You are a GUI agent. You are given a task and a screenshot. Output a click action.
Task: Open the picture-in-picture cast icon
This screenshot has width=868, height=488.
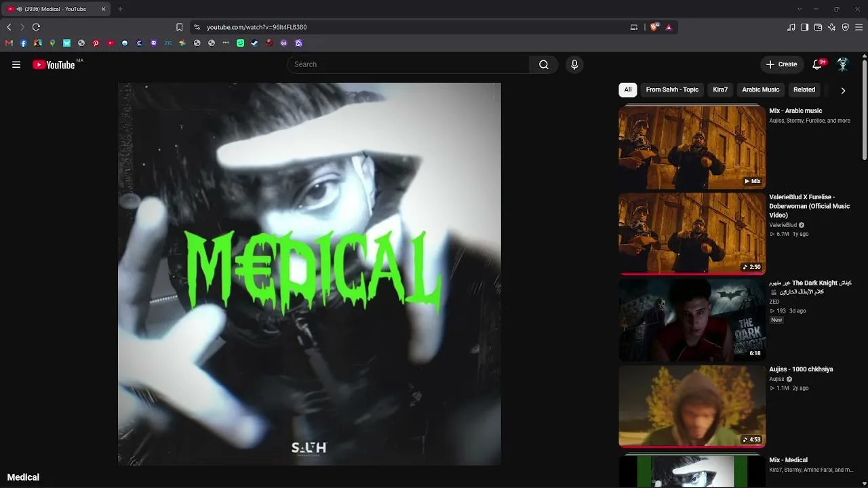(634, 27)
